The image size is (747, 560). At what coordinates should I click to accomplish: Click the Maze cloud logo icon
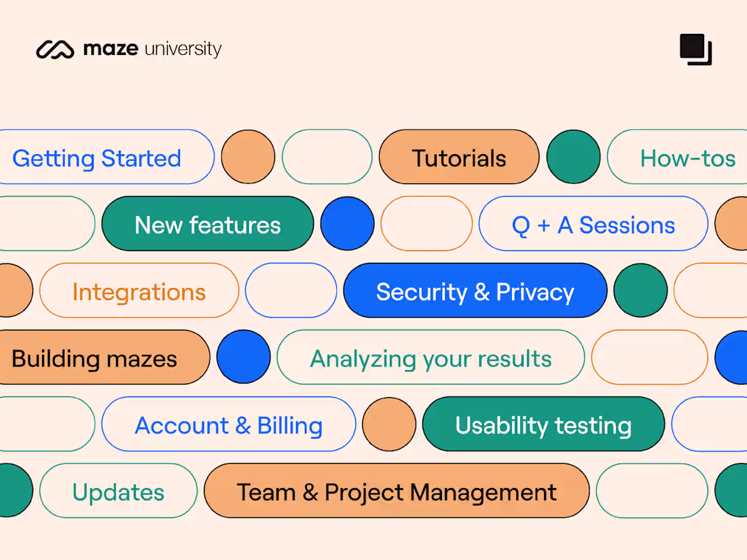pyautogui.click(x=55, y=50)
